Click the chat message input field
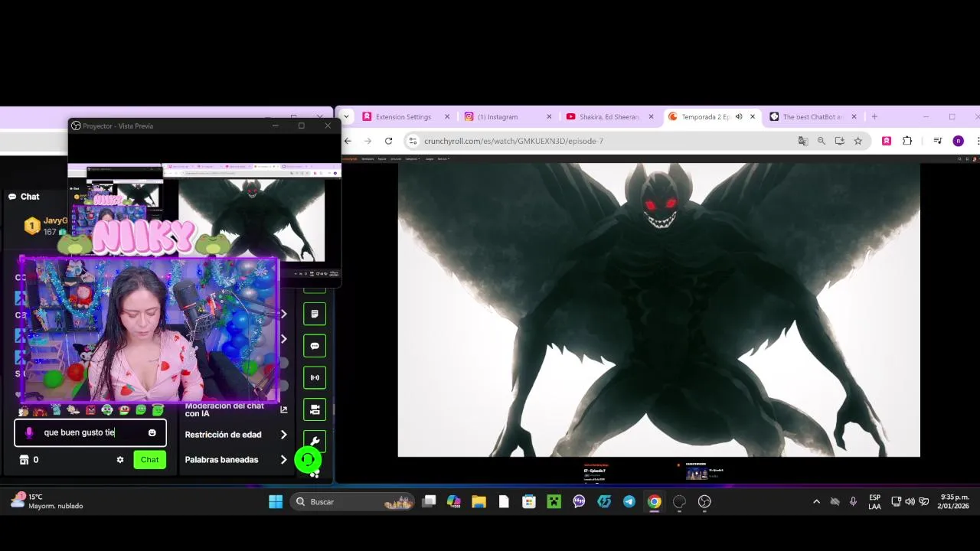 [x=90, y=432]
